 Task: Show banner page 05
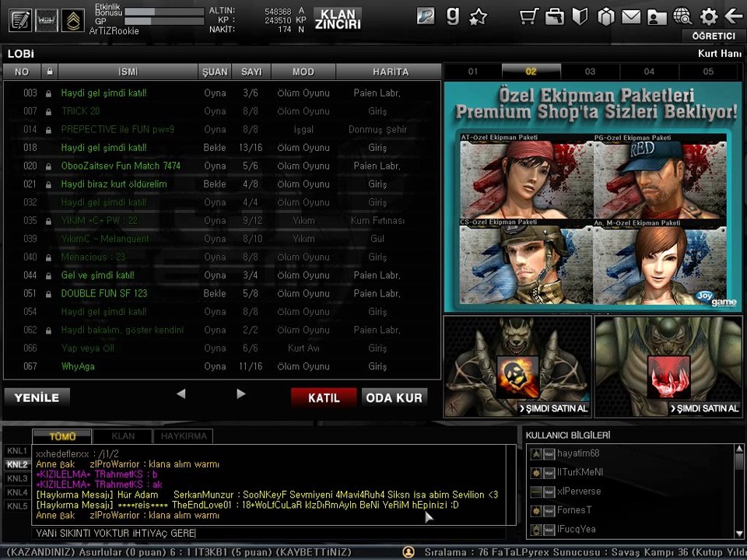(708, 72)
